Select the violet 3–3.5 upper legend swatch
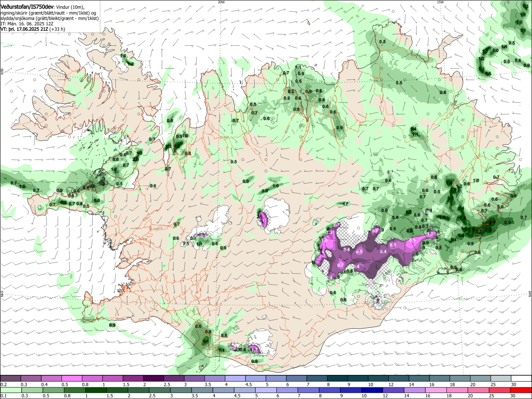 (x=194, y=379)
